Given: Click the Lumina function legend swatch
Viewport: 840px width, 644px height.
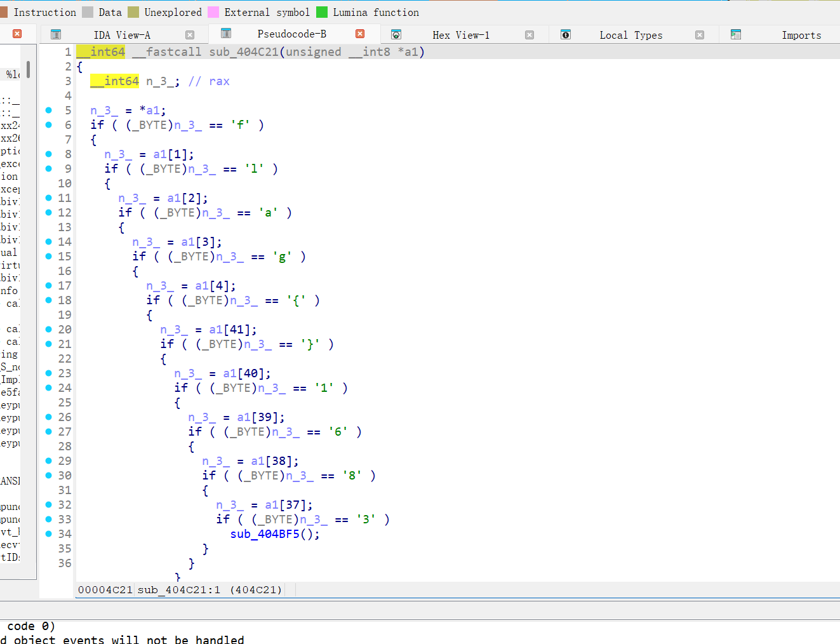Looking at the screenshot, I should coord(322,12).
